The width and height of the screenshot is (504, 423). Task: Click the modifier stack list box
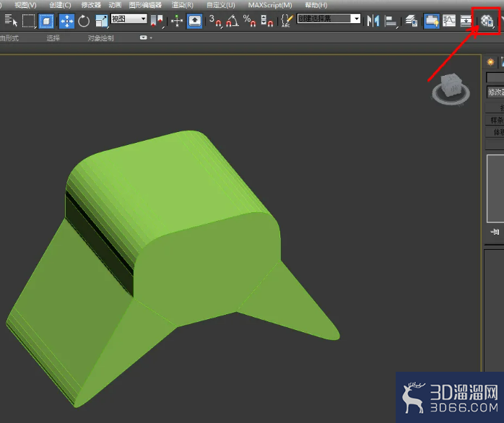tap(495, 188)
